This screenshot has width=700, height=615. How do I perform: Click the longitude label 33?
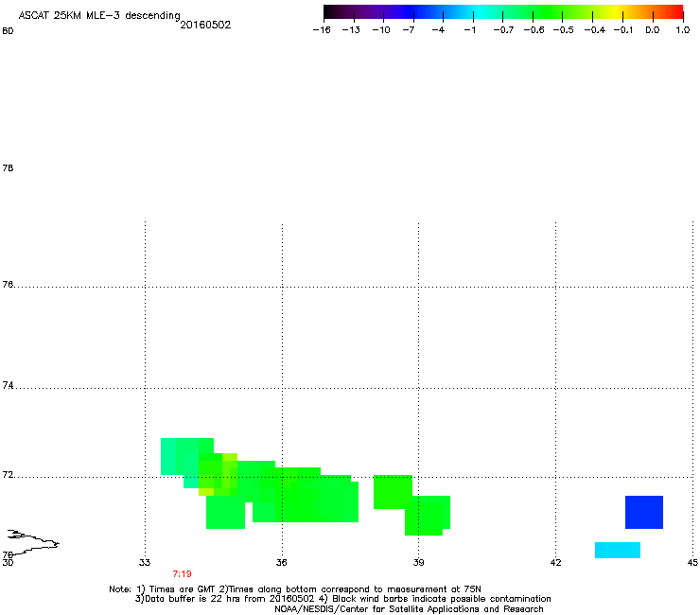tap(145, 562)
